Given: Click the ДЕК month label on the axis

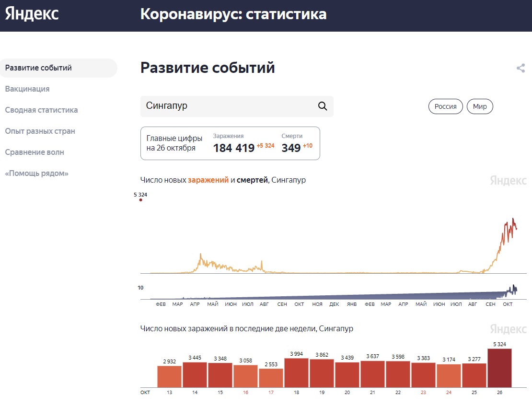Looking at the screenshot, I should (x=334, y=304).
